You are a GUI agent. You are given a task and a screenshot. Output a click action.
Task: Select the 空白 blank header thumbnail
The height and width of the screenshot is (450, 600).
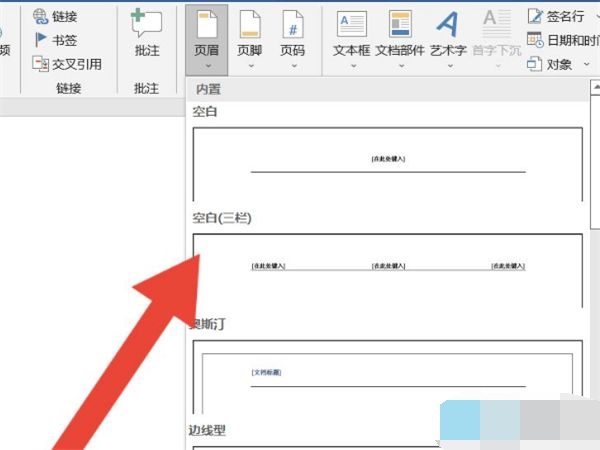(x=387, y=163)
